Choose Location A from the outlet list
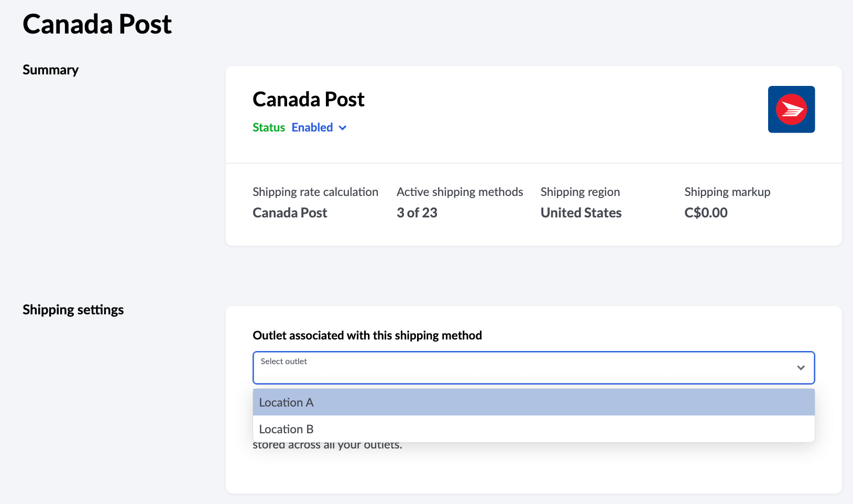853x504 pixels. pyautogui.click(x=533, y=402)
